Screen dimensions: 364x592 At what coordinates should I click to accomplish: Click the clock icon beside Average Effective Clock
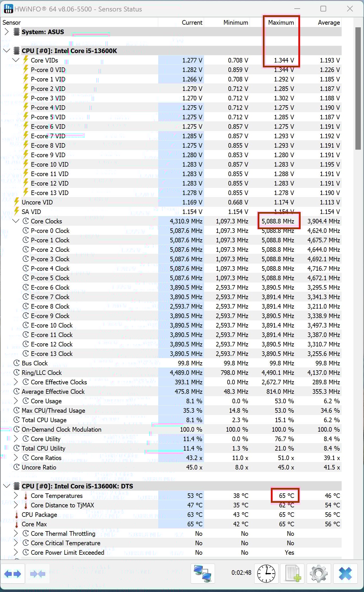[17, 392]
